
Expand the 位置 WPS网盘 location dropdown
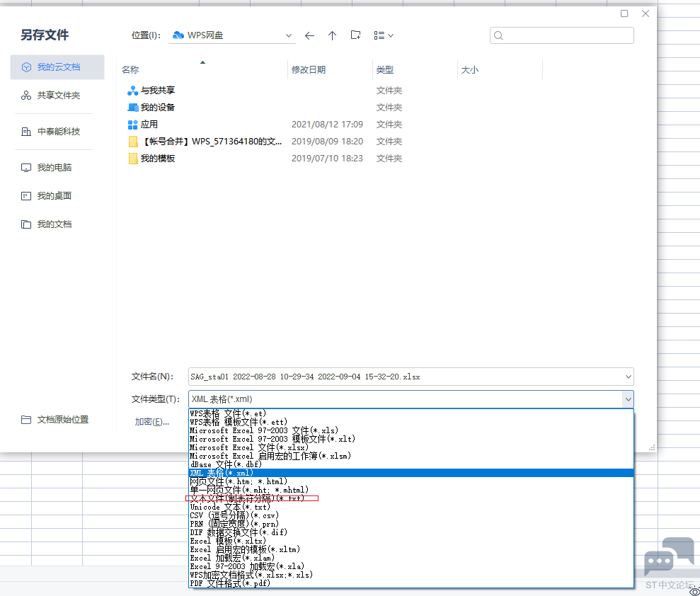coord(288,35)
